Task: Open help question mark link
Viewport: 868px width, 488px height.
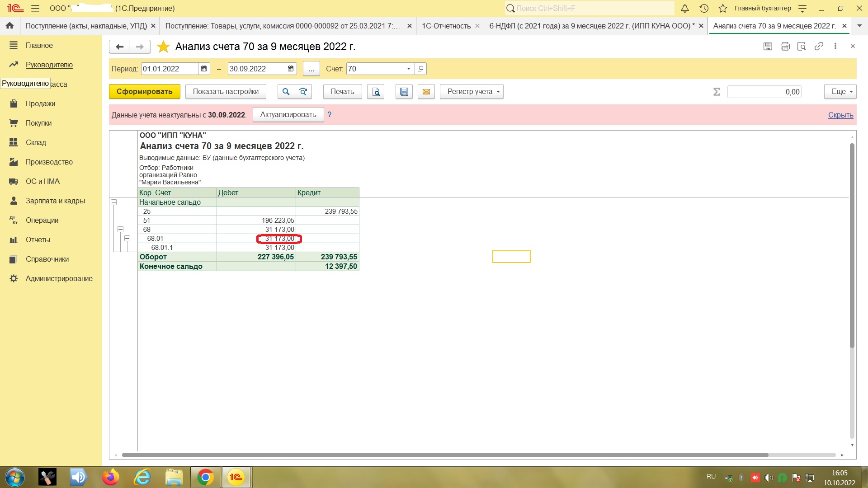Action: tap(330, 115)
